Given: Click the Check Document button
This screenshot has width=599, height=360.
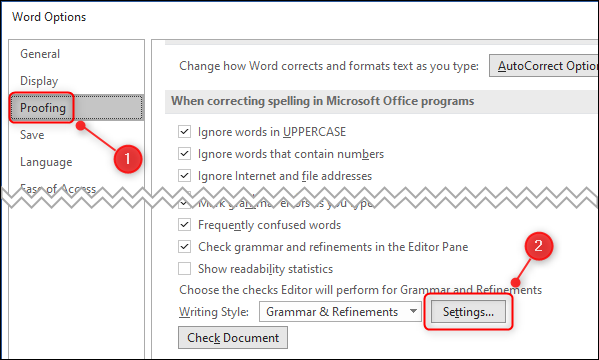Looking at the screenshot, I should coord(233,338).
